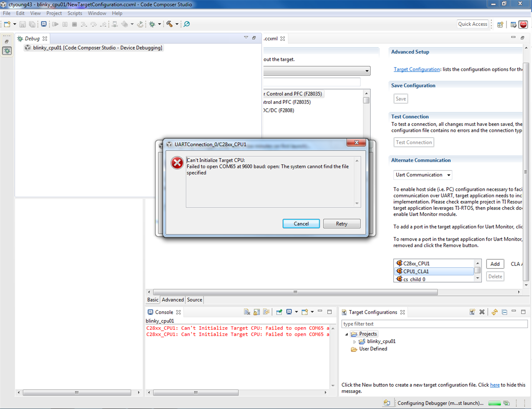532x409 pixels.
Task: Click the Refresh icon in Target Configurations
Action: (495, 312)
